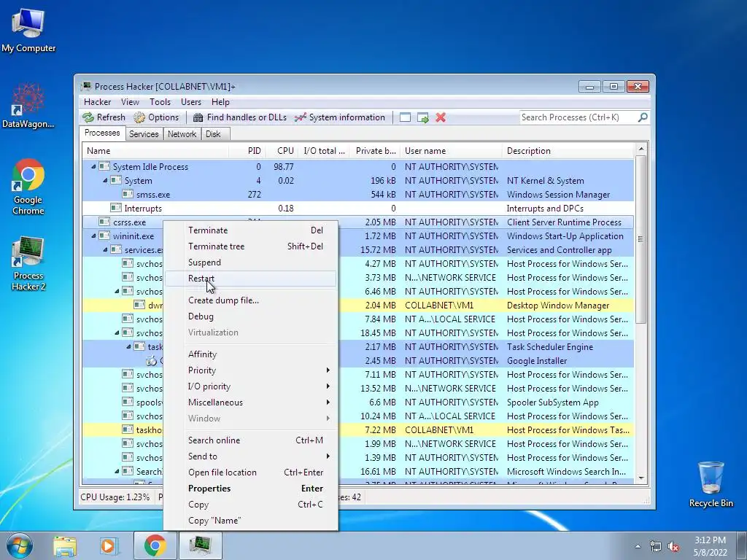Image resolution: width=747 pixels, height=560 pixels.
Task: Open My Computer desktop icon
Action: [x=28, y=29]
